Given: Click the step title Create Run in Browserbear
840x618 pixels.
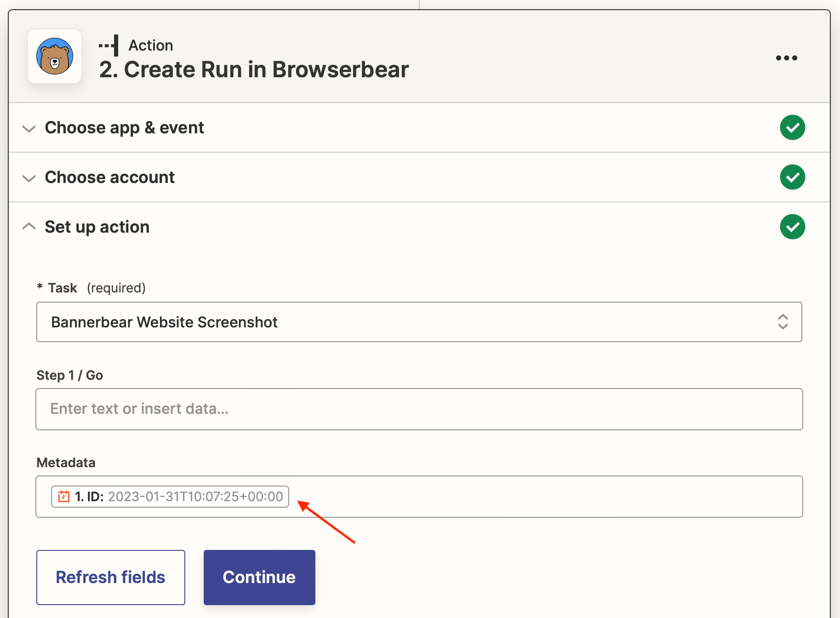Looking at the screenshot, I should (x=254, y=69).
